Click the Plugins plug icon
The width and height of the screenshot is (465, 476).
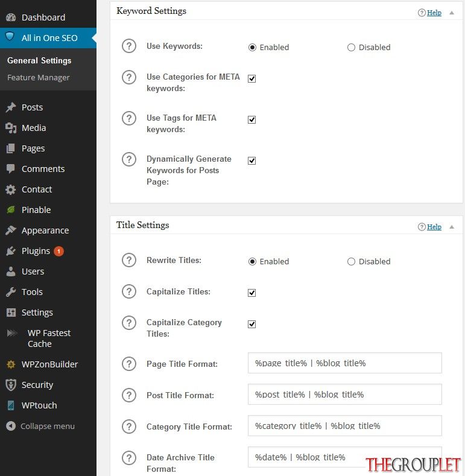click(x=11, y=251)
